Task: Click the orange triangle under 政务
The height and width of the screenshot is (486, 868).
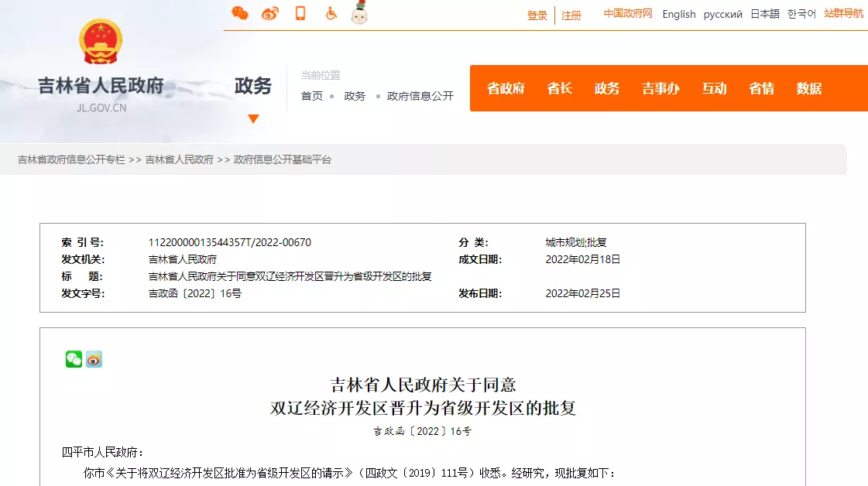Action: tap(253, 119)
